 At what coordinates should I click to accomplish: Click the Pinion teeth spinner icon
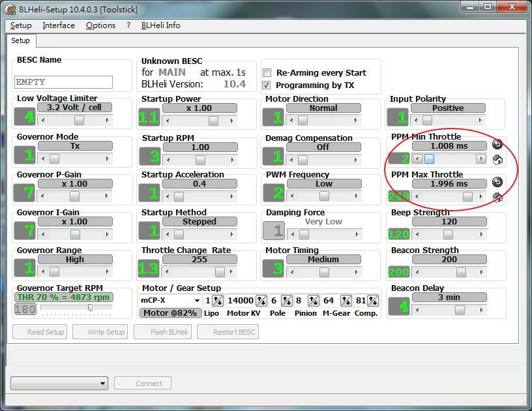pyautogui.click(x=313, y=301)
